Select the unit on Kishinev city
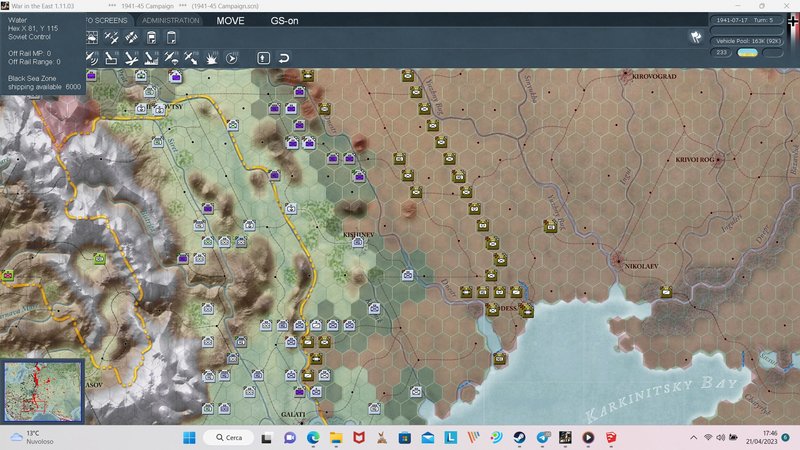Viewport: 800px width, 450px height. (x=358, y=242)
